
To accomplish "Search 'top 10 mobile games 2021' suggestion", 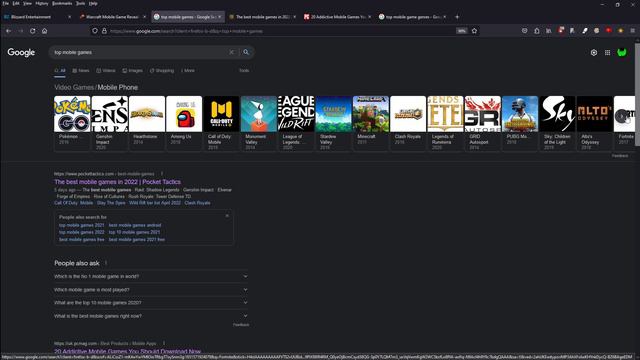I will (x=134, y=232).
